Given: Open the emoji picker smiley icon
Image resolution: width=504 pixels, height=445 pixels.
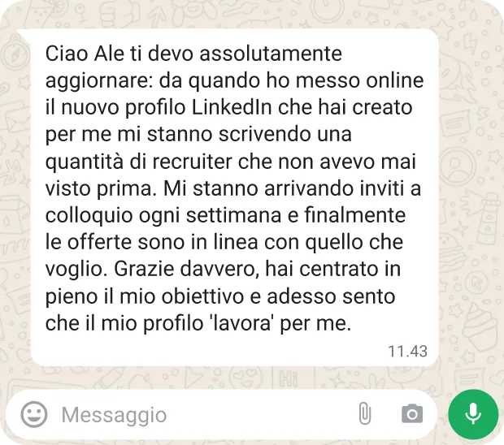Looking at the screenshot, I should coord(34,414).
